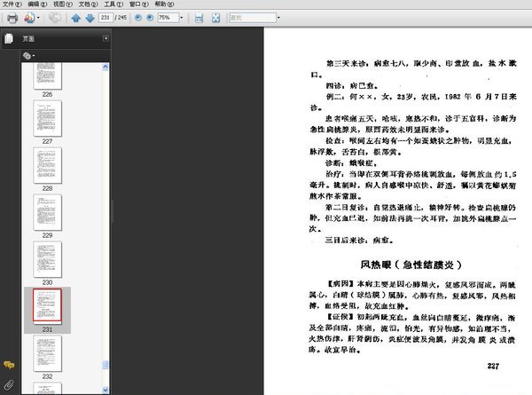The width and height of the screenshot is (532, 395).
Task: Open the 工具 menu
Action: (113, 4)
